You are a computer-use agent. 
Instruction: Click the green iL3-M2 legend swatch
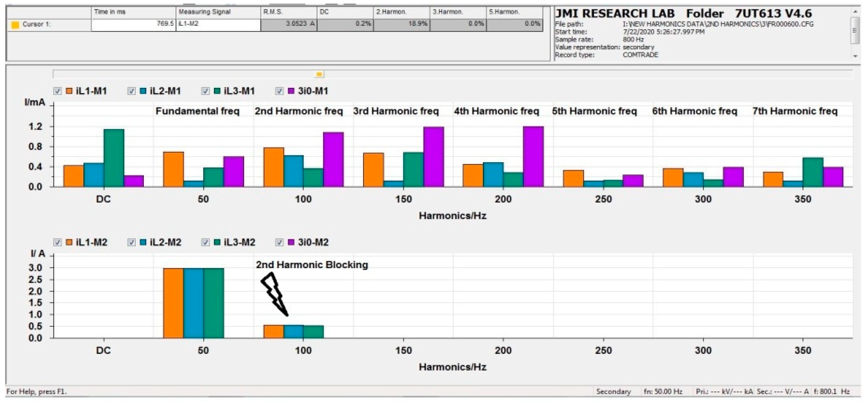pyautogui.click(x=217, y=242)
